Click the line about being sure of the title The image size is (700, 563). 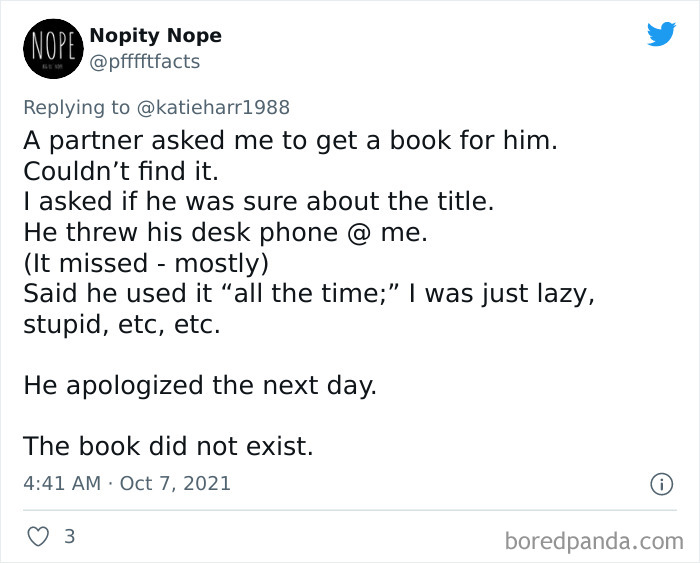pos(258,201)
